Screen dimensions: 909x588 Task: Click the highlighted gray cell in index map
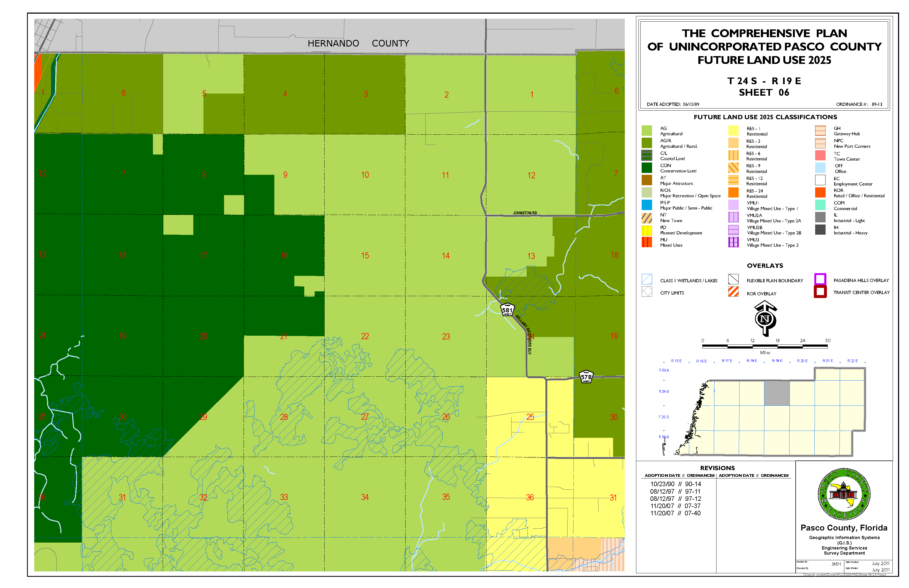click(x=776, y=393)
